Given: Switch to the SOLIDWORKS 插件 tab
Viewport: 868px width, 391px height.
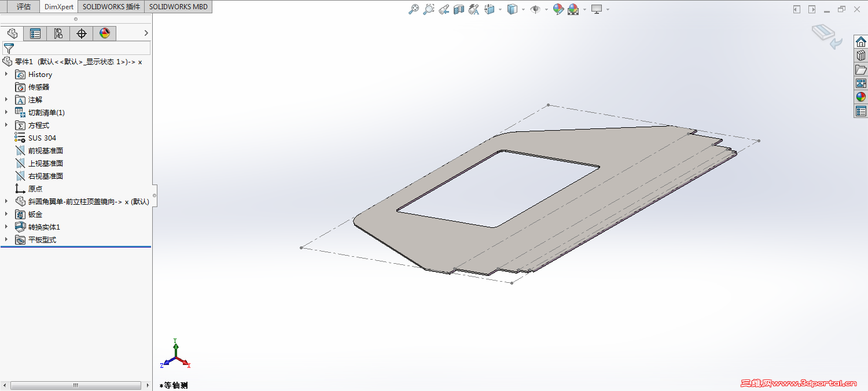Looking at the screenshot, I should [111, 7].
